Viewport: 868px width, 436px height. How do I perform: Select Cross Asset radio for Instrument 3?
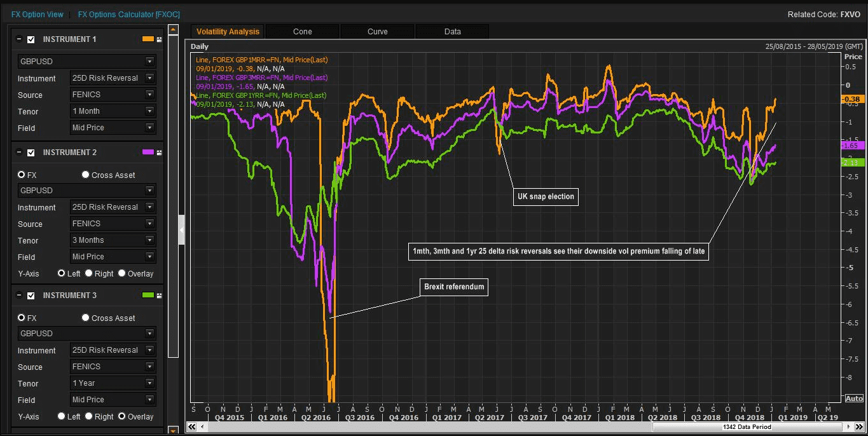(x=86, y=318)
